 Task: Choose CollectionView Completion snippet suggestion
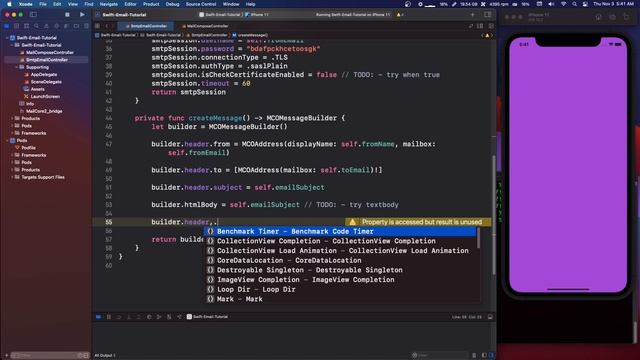340,241
